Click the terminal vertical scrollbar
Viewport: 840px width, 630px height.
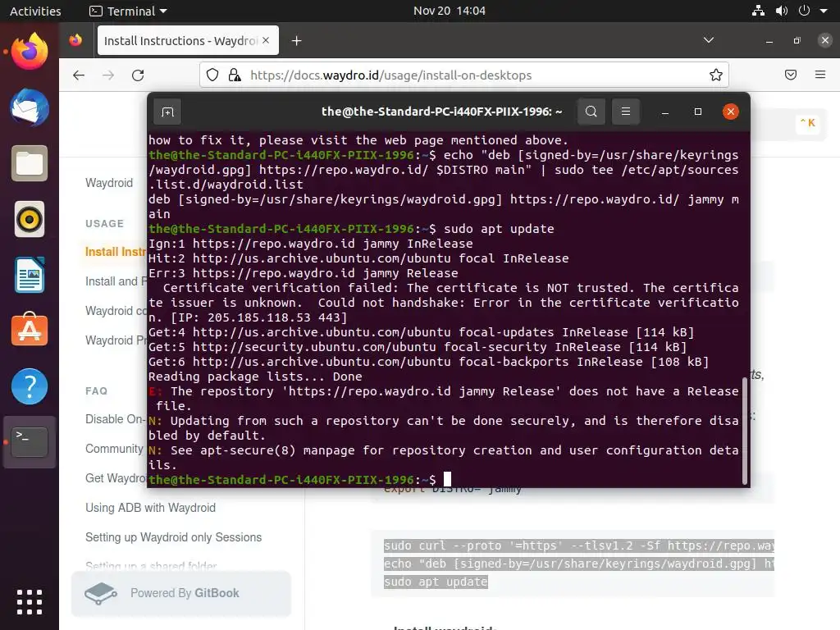pos(744,431)
